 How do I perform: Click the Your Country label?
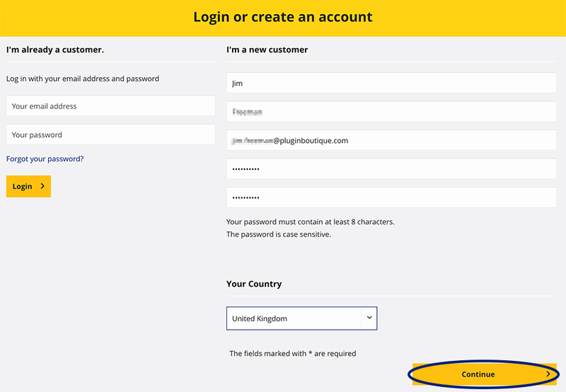[254, 284]
